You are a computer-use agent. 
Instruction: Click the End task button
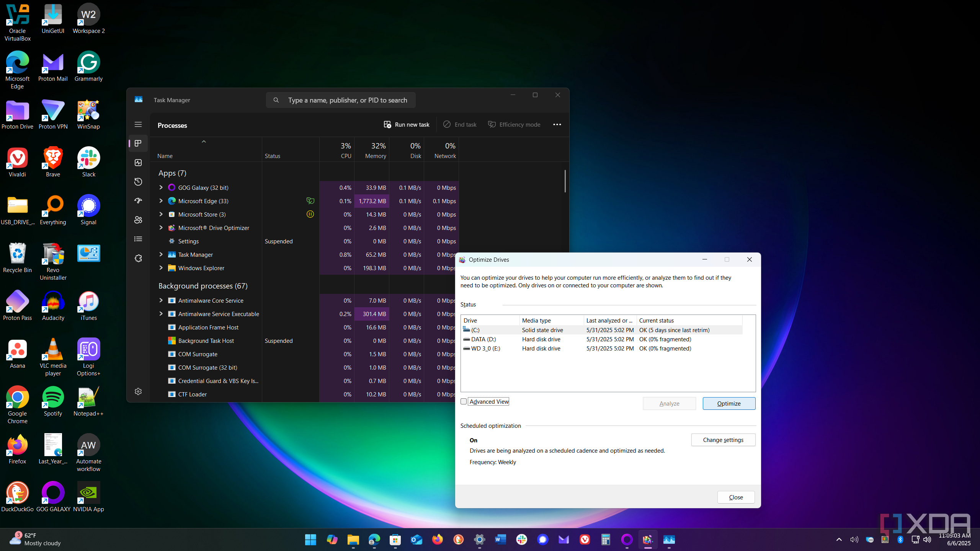coord(460,124)
